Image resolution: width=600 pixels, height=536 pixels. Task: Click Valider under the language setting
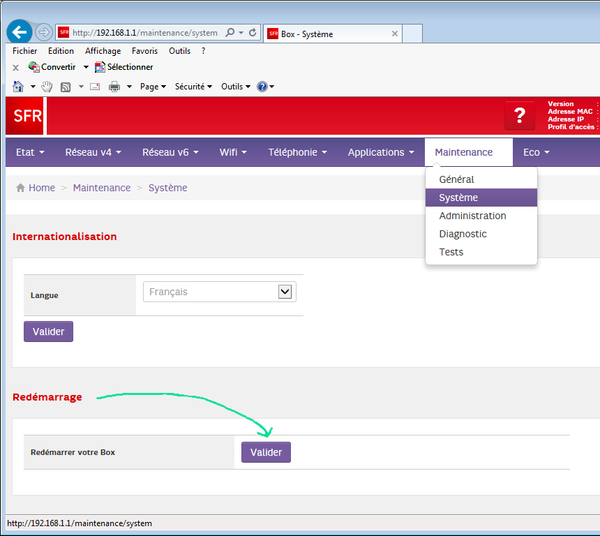(x=48, y=331)
